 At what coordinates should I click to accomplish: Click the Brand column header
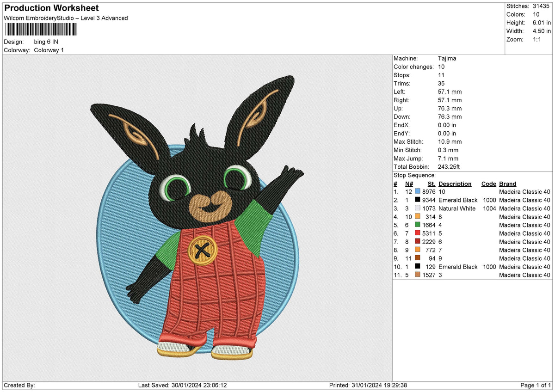click(507, 184)
